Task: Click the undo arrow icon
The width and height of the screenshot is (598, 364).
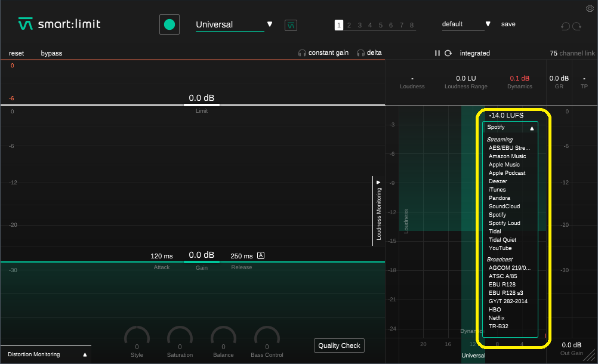Action: pos(565,26)
